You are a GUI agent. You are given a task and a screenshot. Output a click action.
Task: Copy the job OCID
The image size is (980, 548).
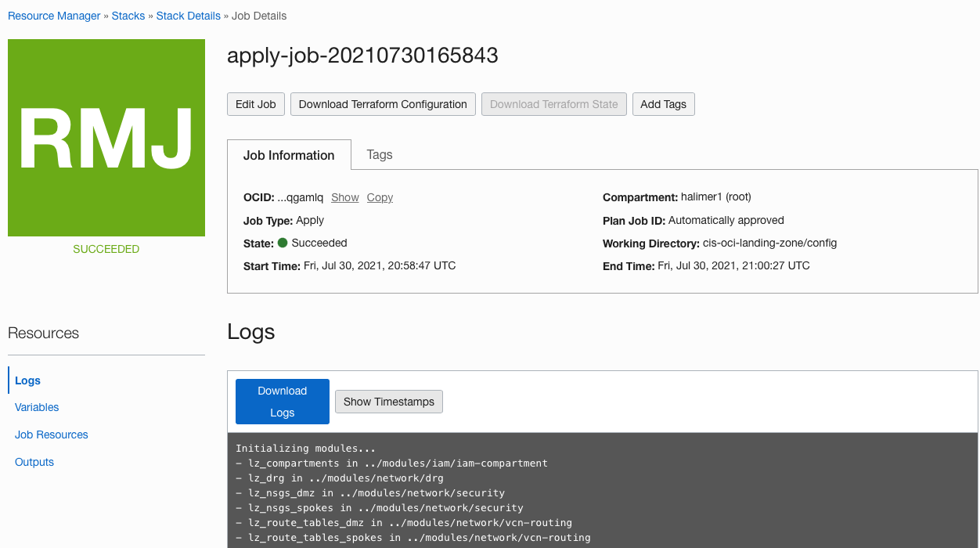[x=380, y=197]
